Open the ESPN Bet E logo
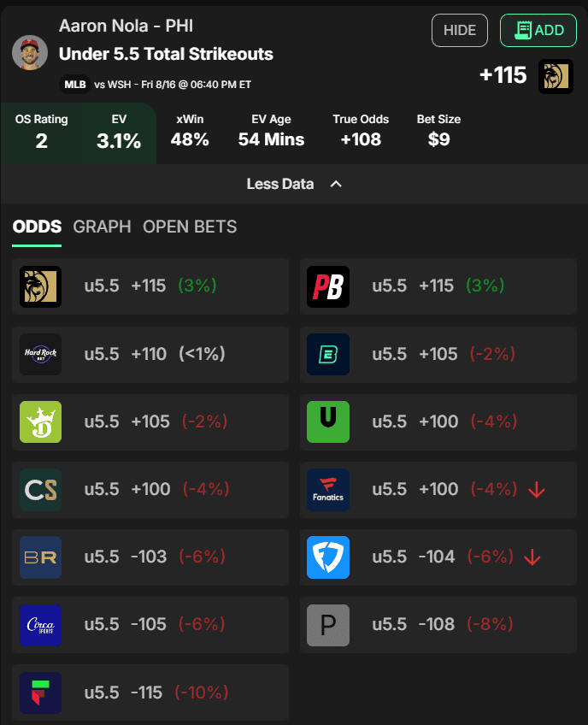 pyautogui.click(x=328, y=354)
